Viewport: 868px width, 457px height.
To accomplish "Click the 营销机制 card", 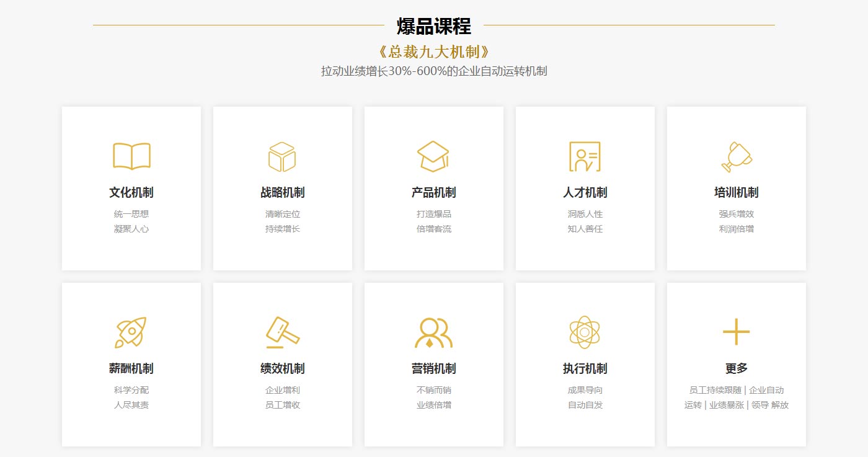I will tap(433, 364).
